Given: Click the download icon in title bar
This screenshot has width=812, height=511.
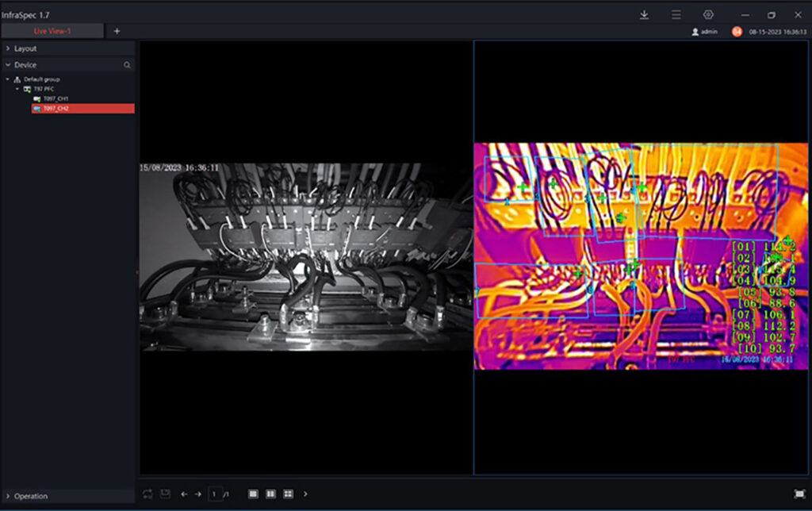Looking at the screenshot, I should (645, 14).
